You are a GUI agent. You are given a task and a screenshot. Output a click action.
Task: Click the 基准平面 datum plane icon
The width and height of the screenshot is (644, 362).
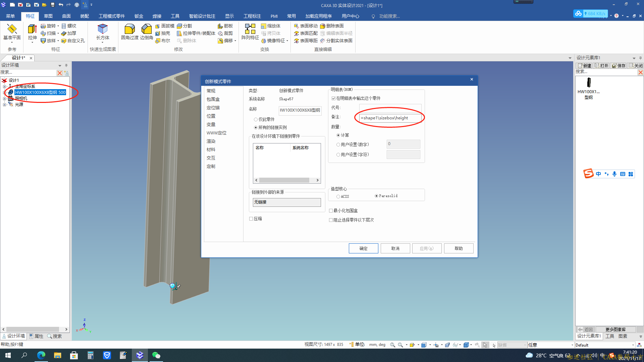coord(12,33)
